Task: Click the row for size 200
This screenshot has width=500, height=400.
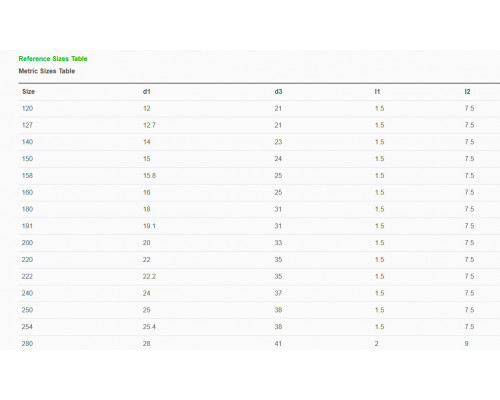Action: click(x=259, y=243)
